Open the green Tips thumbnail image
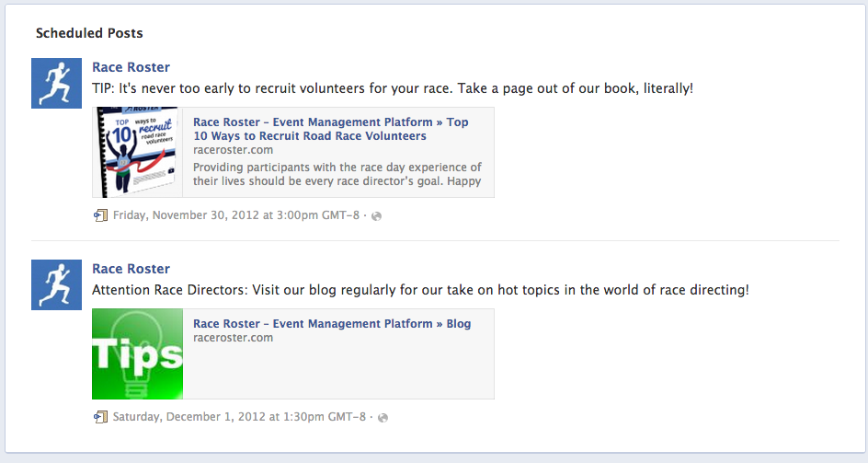The width and height of the screenshot is (868, 463). pos(138,354)
